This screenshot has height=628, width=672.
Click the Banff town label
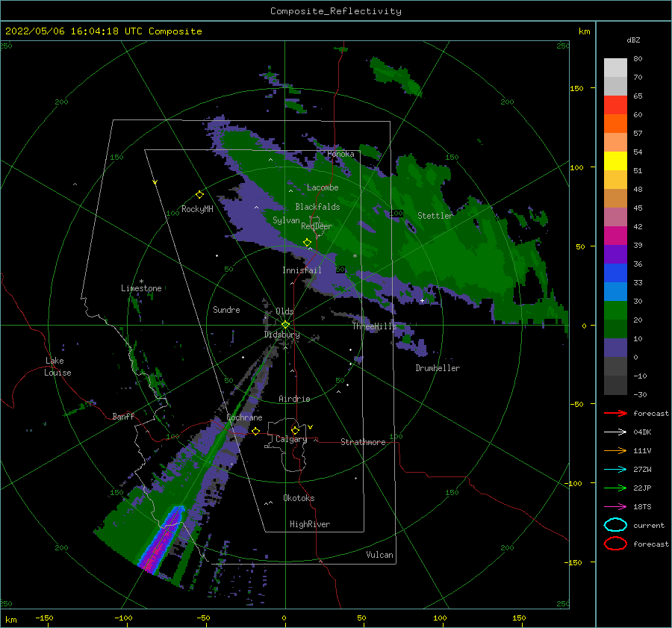[x=123, y=416]
